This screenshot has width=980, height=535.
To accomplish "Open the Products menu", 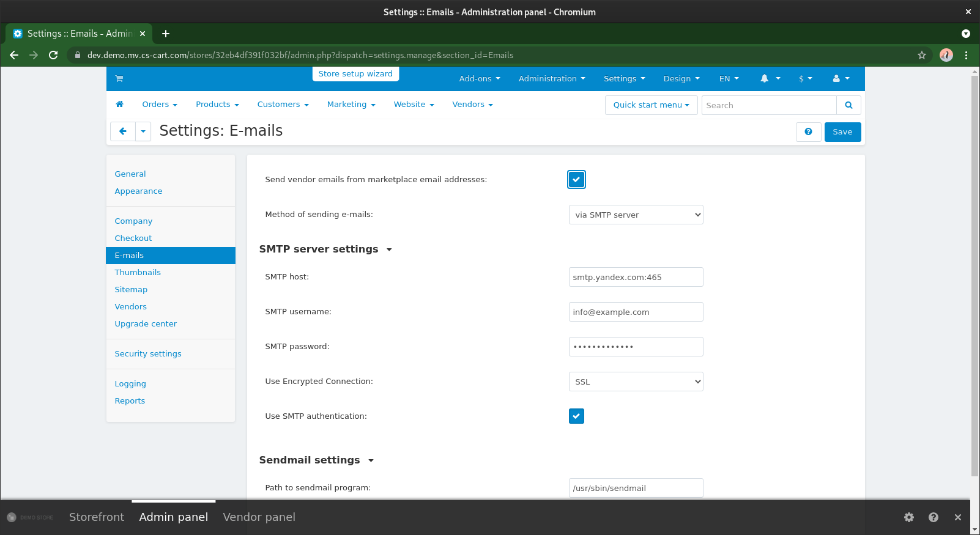I will pos(217,105).
